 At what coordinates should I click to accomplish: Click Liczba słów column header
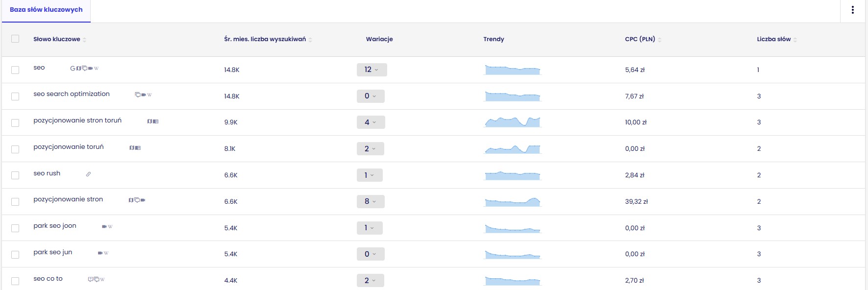click(x=774, y=39)
